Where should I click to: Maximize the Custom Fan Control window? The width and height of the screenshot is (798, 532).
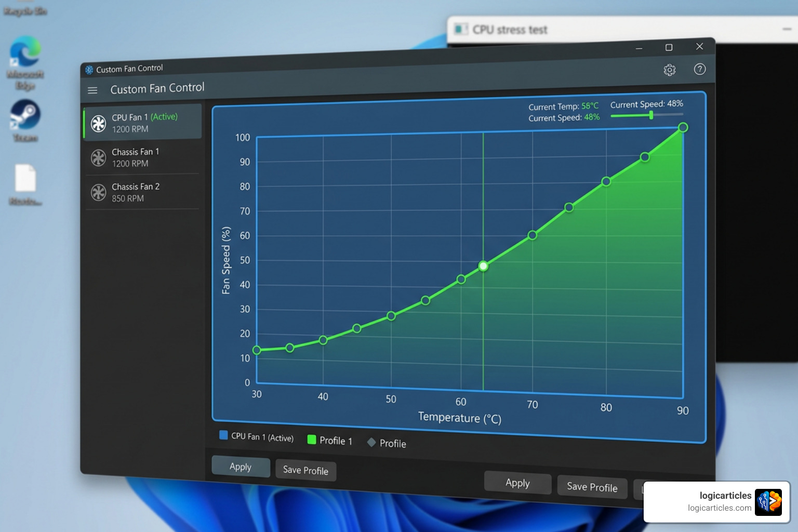point(669,47)
